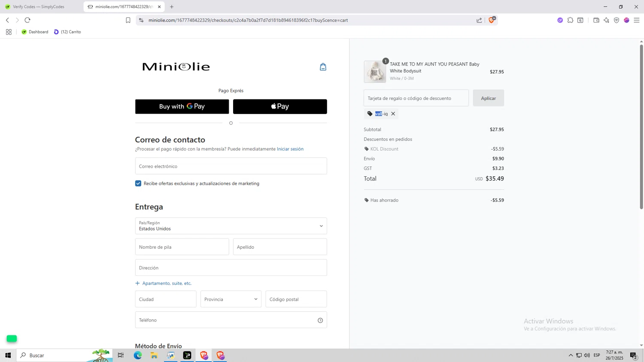Focus the Teléfono field

231,320
